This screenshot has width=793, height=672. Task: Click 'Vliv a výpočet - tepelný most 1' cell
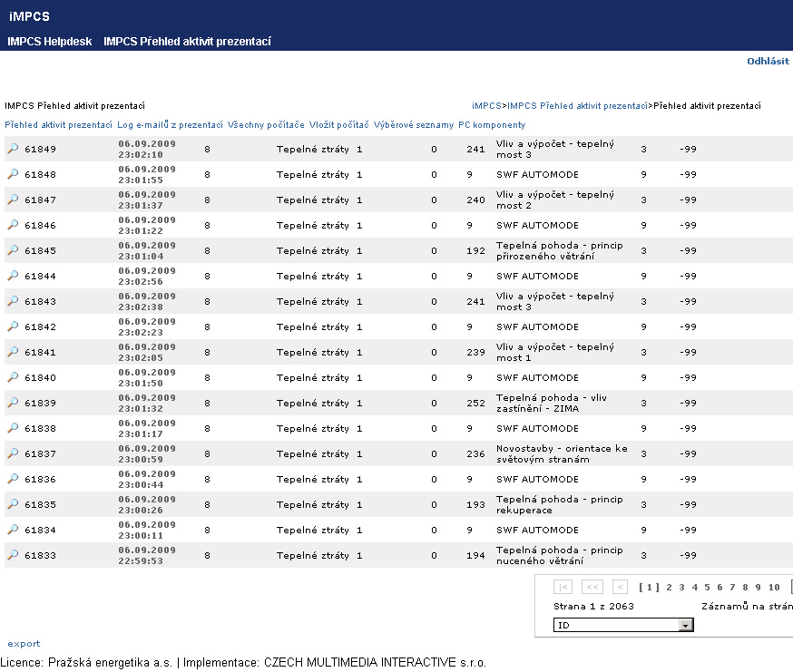click(x=554, y=352)
